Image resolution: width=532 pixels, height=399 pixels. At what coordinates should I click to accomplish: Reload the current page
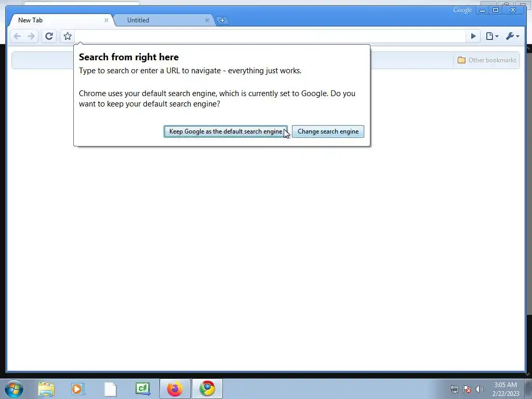coord(49,36)
